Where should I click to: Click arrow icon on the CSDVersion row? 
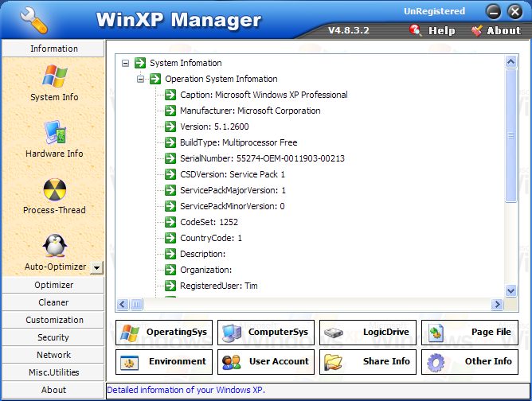tap(170, 174)
